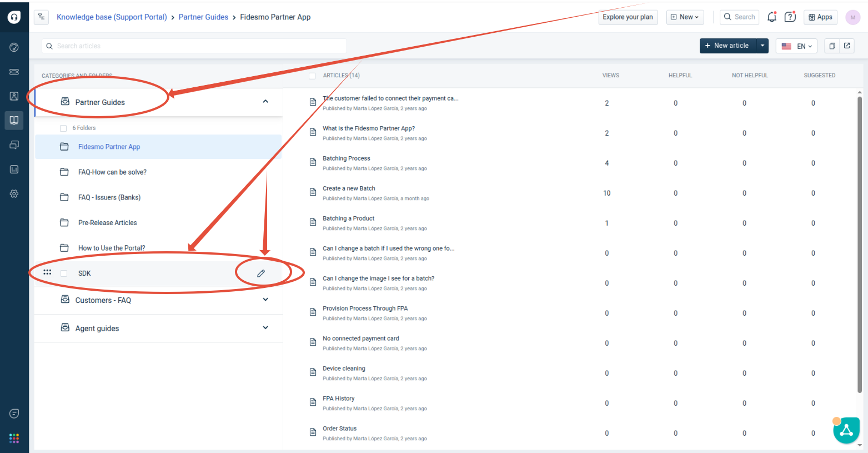Collapse the Partner Guides category

[265, 102]
